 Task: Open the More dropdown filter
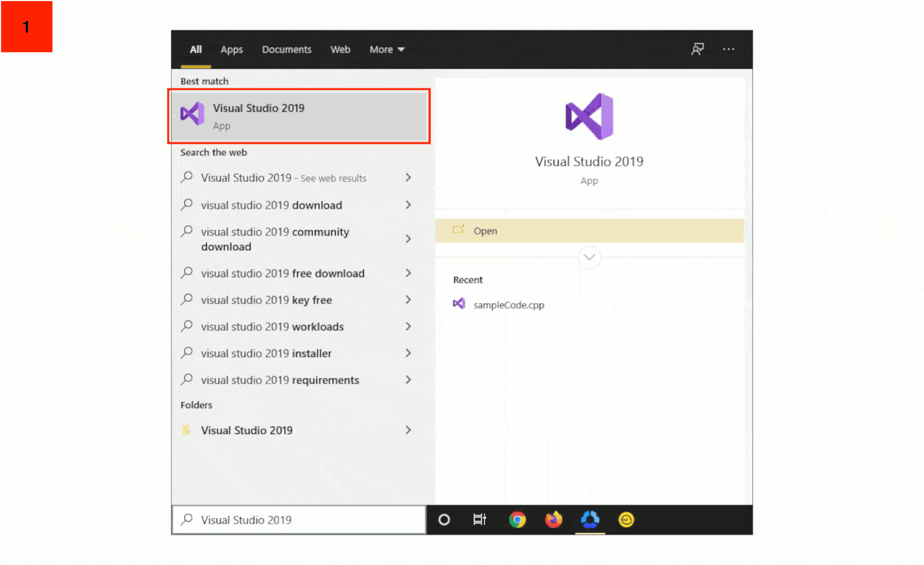[387, 50]
